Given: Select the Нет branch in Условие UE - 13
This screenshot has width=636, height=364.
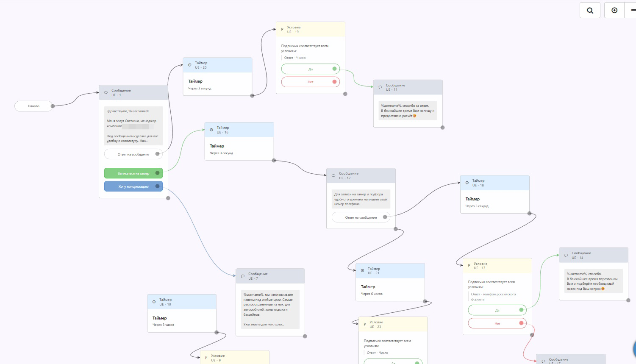Looking at the screenshot, I should point(497,323).
